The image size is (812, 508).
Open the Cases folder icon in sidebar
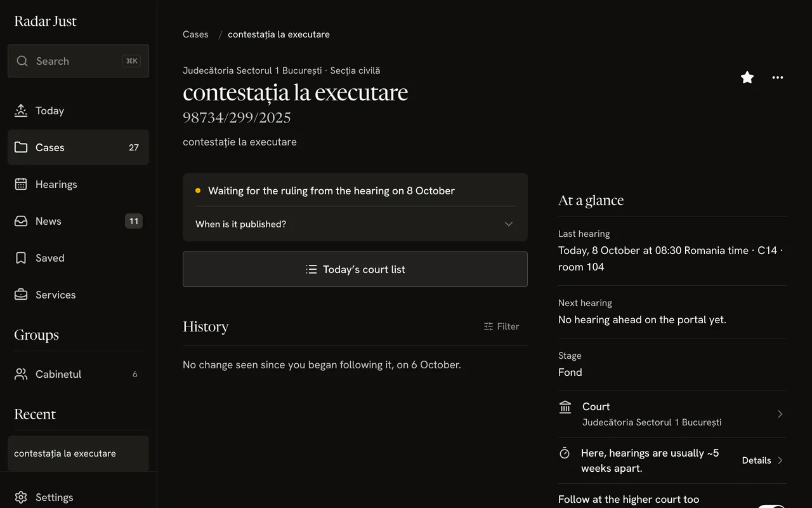(21, 147)
